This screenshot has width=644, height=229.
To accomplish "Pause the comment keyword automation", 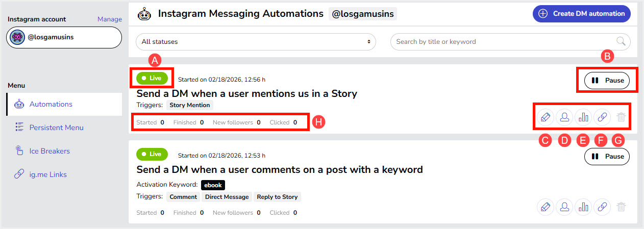I will (x=607, y=157).
